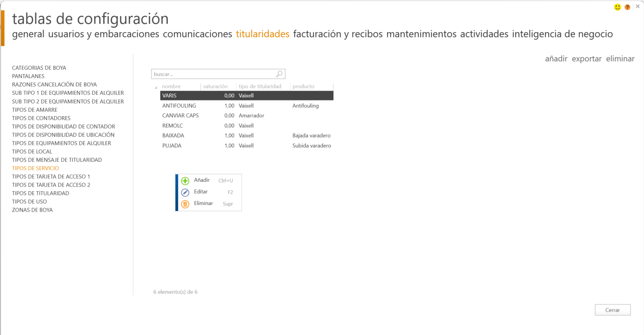Image resolution: width=644 pixels, height=335 pixels.
Task: Click the yellow smiley feedback icon
Action: (x=618, y=7)
